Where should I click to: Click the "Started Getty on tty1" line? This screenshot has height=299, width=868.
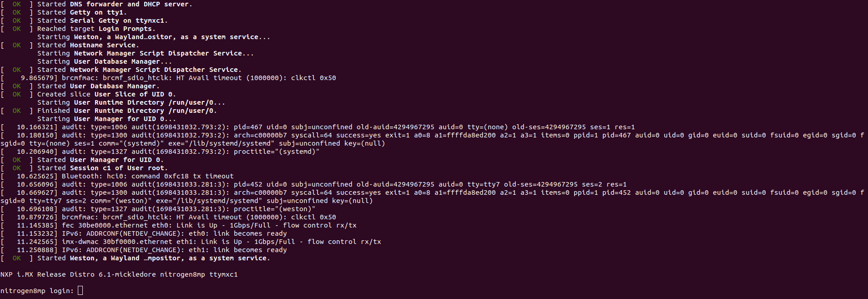coord(82,12)
